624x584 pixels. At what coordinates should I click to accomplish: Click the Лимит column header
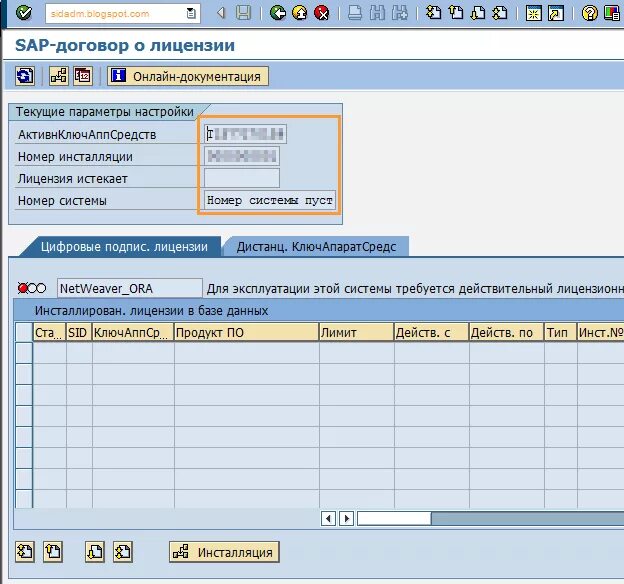pos(356,332)
